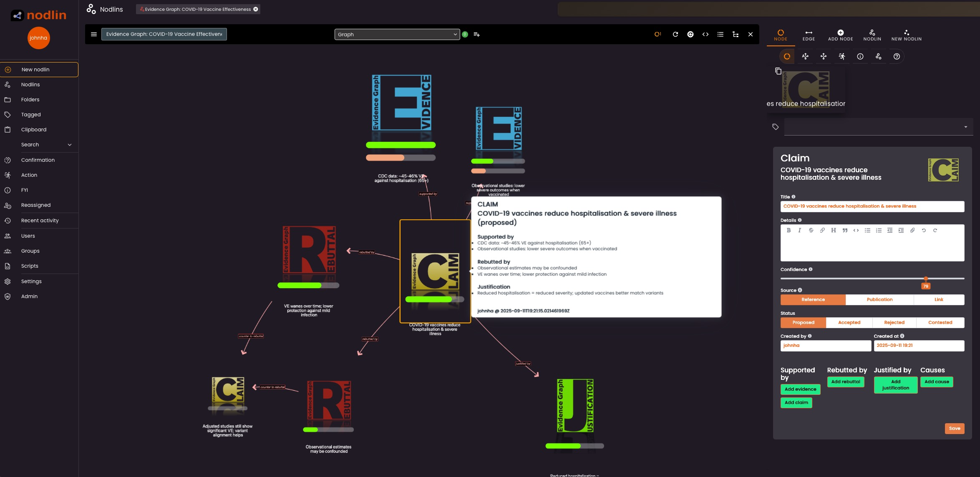The image size is (980, 477).
Task: Click the list view icon in toolbar
Action: click(x=720, y=34)
